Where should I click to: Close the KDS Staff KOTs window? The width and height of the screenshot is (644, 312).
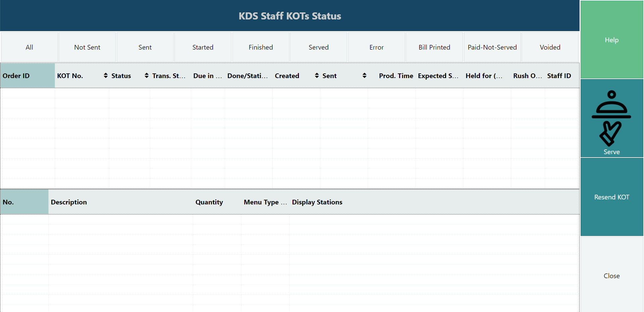tap(611, 276)
